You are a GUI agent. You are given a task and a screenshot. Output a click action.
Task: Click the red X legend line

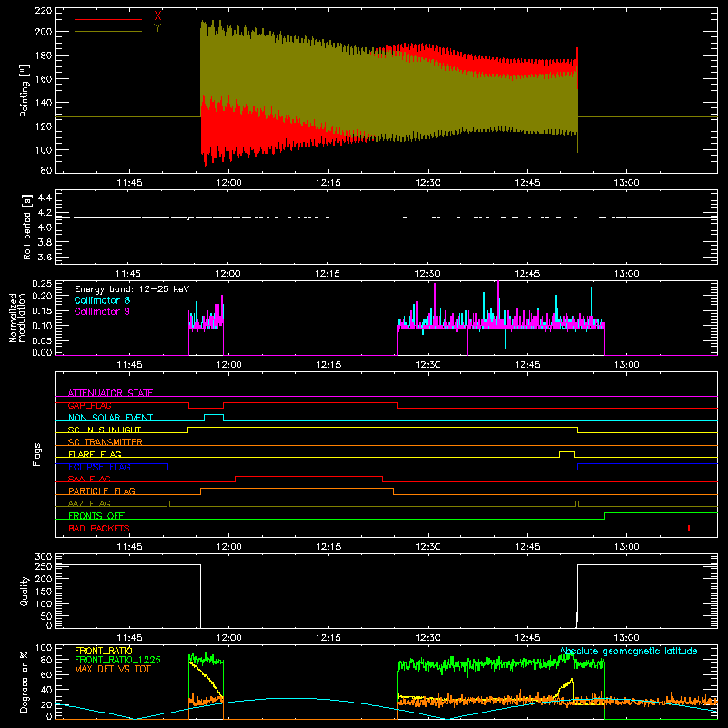click(x=108, y=19)
